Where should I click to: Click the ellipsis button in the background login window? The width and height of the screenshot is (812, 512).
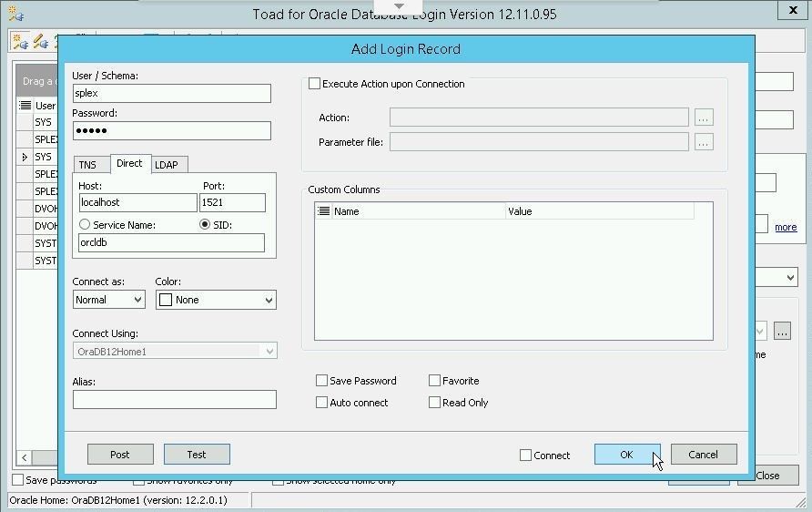[x=782, y=331]
